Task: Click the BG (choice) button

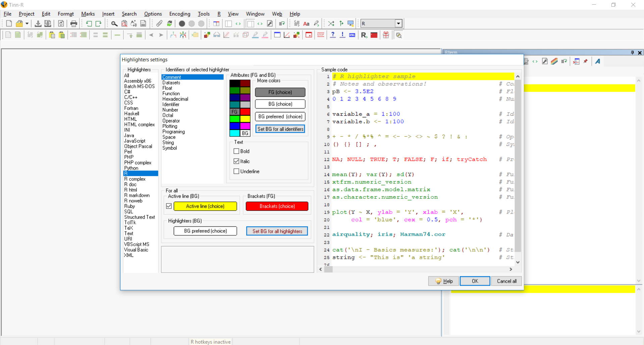Action: [x=280, y=104]
